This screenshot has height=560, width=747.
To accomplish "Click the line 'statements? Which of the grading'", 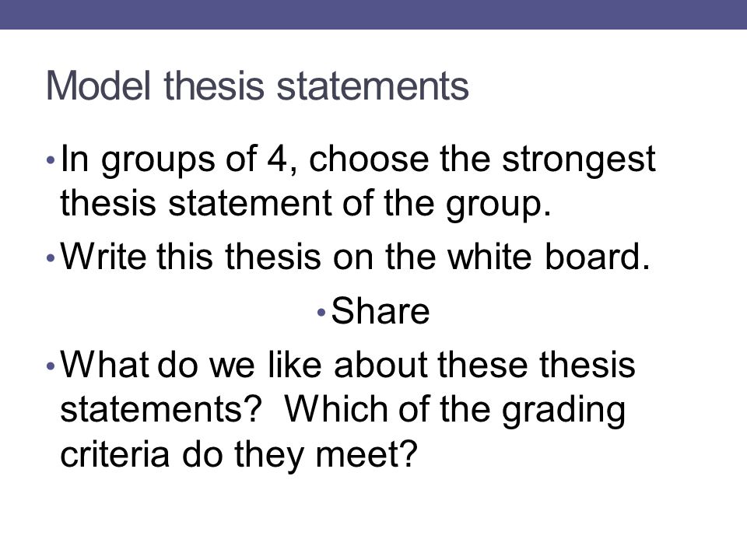I will tap(342, 411).
